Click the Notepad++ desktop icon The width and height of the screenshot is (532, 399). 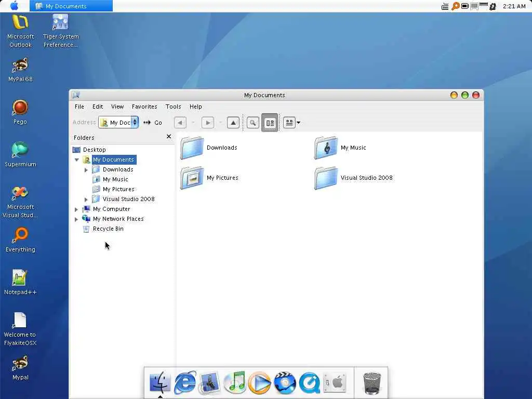tap(20, 278)
